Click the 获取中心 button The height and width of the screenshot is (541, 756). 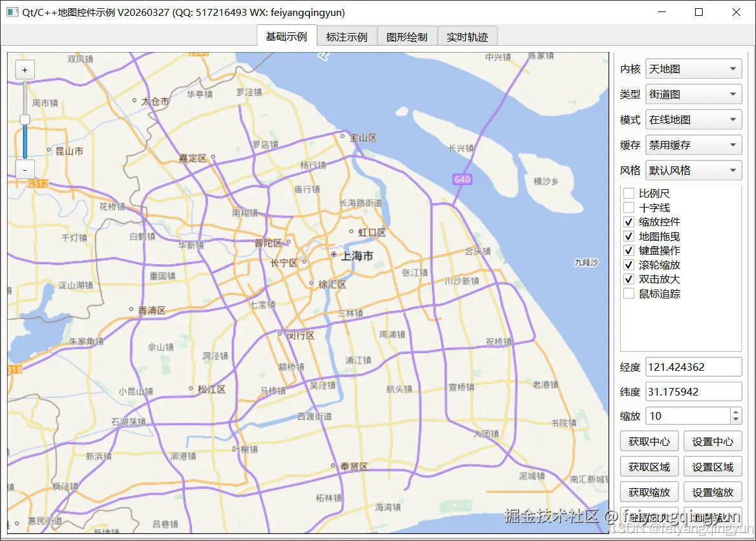click(649, 441)
